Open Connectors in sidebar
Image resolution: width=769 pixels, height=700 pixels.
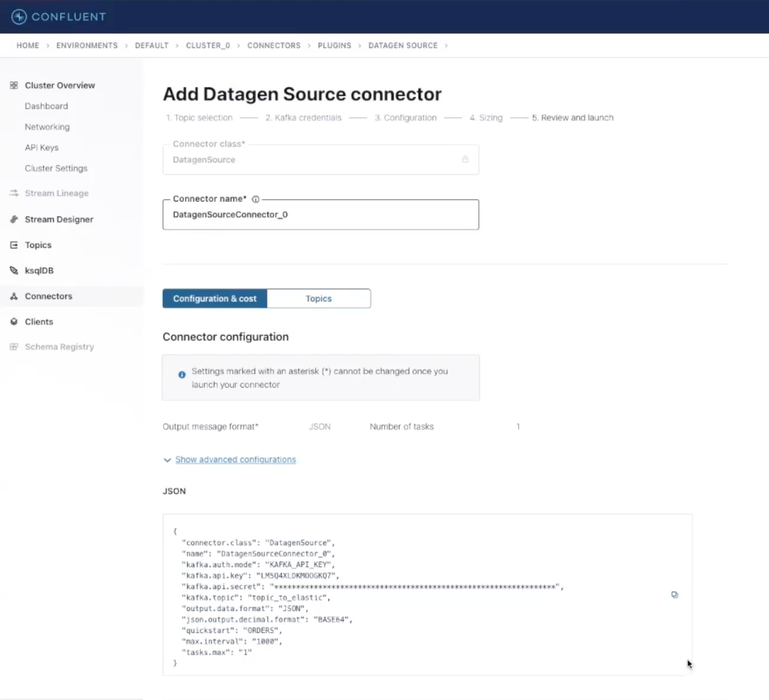(48, 296)
